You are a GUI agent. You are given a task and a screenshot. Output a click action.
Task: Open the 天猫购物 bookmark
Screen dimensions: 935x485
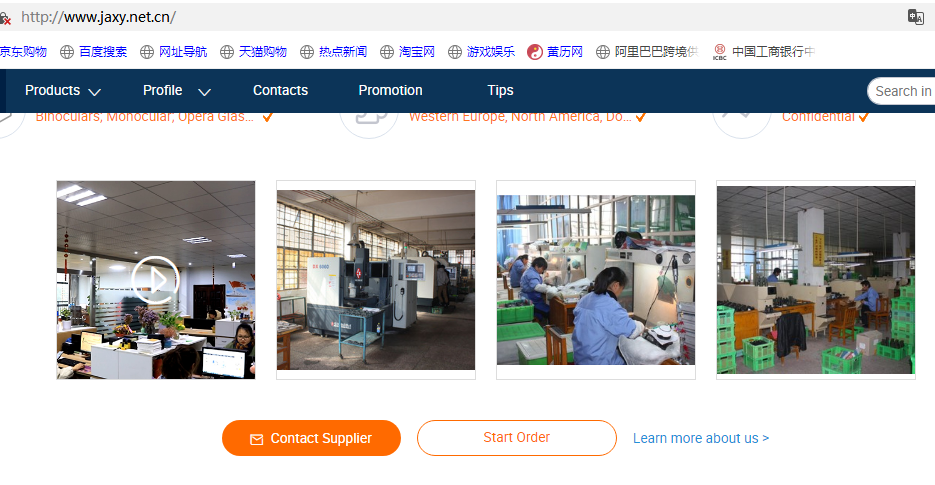coord(253,52)
